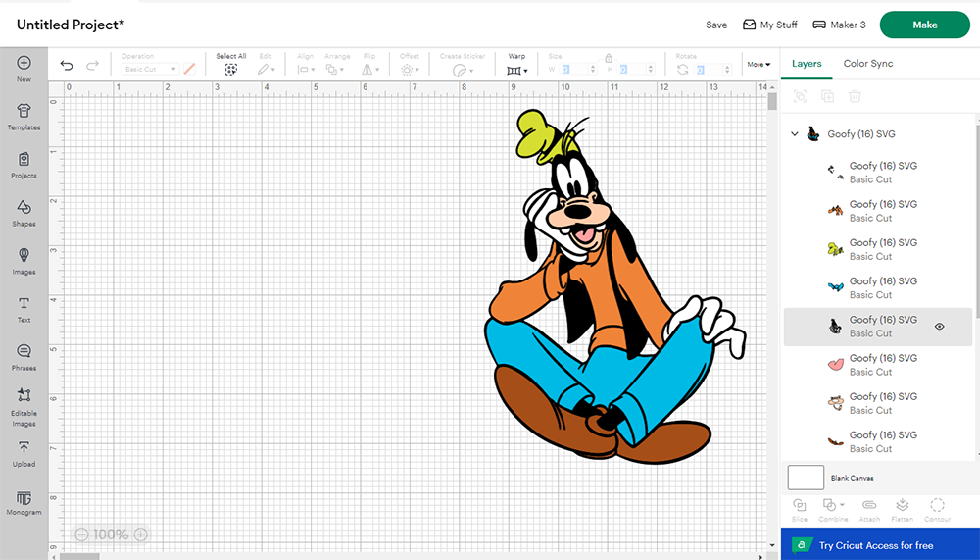Open the Images library
Viewport: 980px width, 560px height.
coord(24,261)
